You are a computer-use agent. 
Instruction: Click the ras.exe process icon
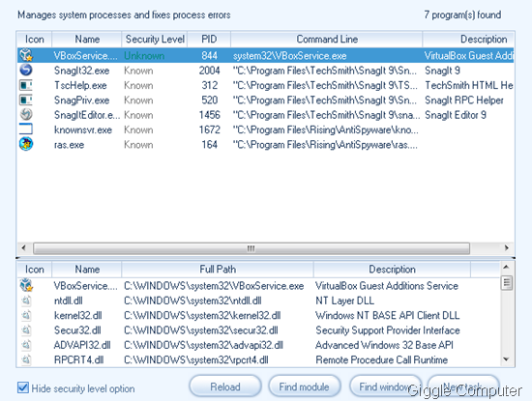tap(26, 144)
